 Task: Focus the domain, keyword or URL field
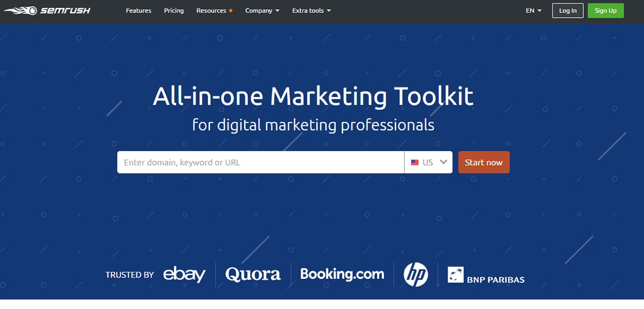[260, 163]
